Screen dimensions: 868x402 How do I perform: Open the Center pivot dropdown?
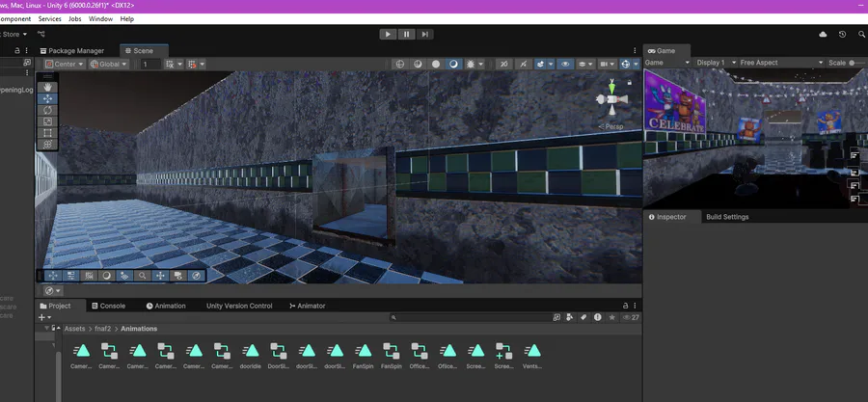65,65
